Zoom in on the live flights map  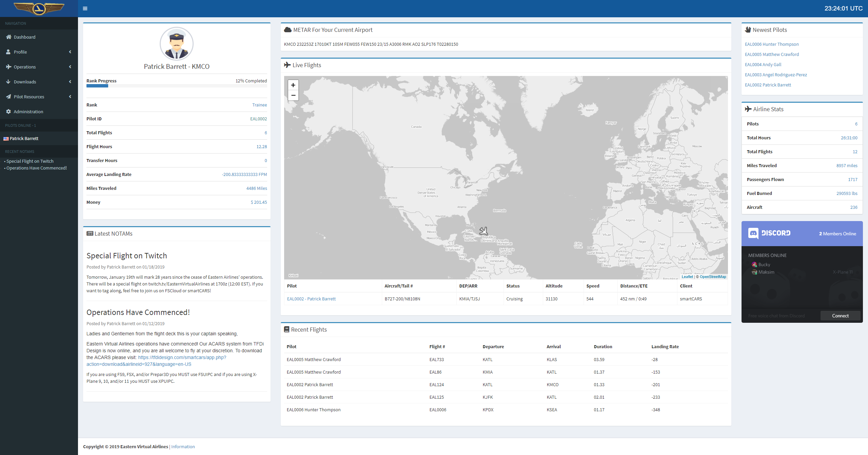click(x=293, y=85)
